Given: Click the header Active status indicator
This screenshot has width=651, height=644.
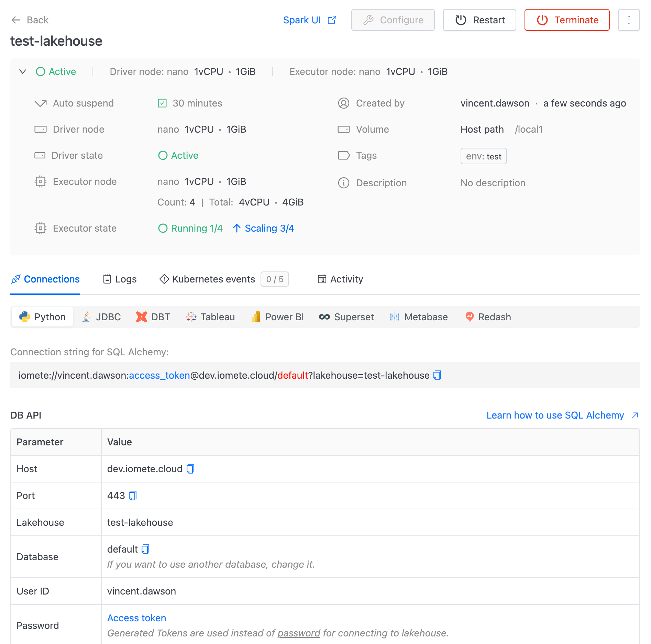Looking at the screenshot, I should [56, 71].
